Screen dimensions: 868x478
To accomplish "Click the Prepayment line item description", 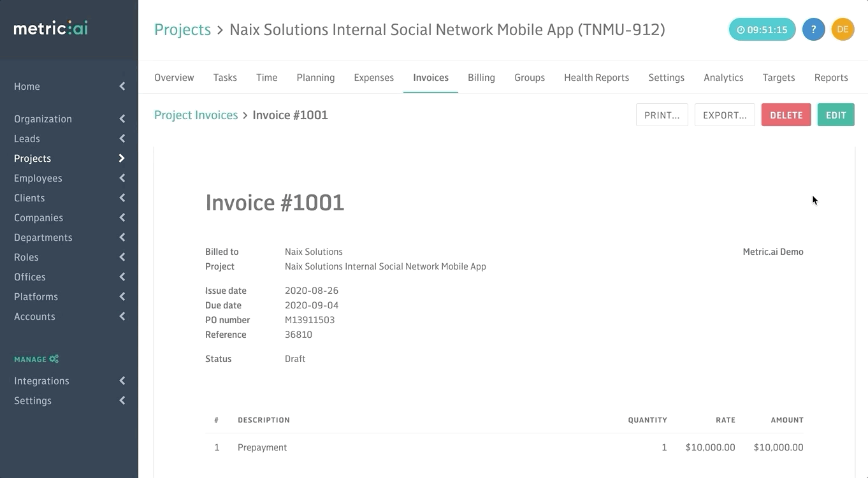I will pyautogui.click(x=262, y=447).
